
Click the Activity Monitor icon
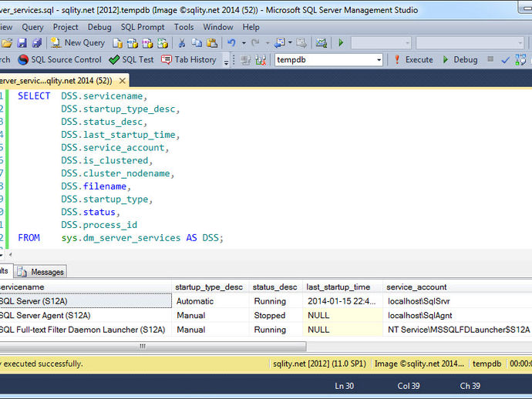point(321,42)
